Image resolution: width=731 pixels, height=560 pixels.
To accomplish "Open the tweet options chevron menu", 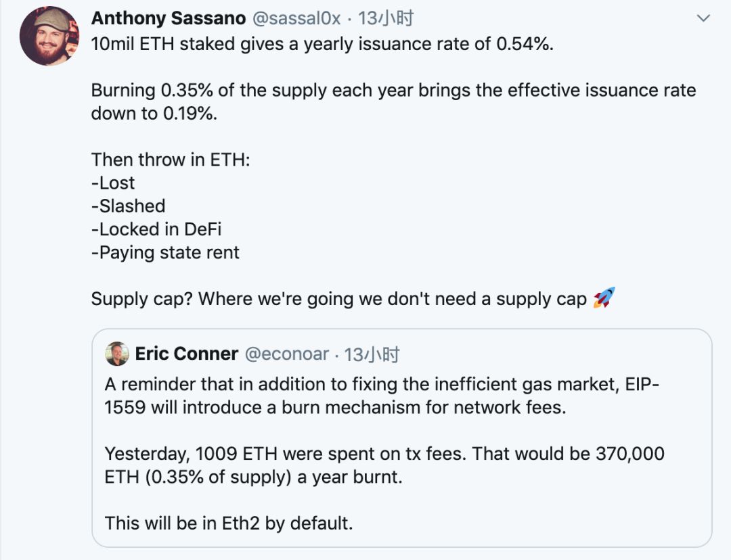I will click(704, 18).
